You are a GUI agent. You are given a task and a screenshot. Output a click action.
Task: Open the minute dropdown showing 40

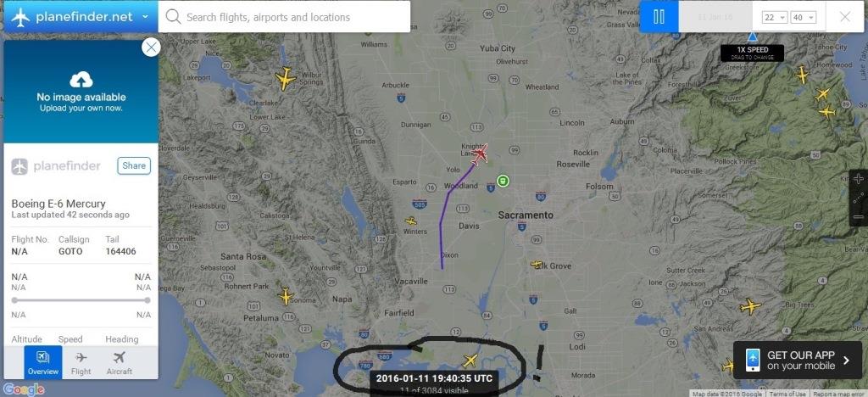(x=804, y=18)
